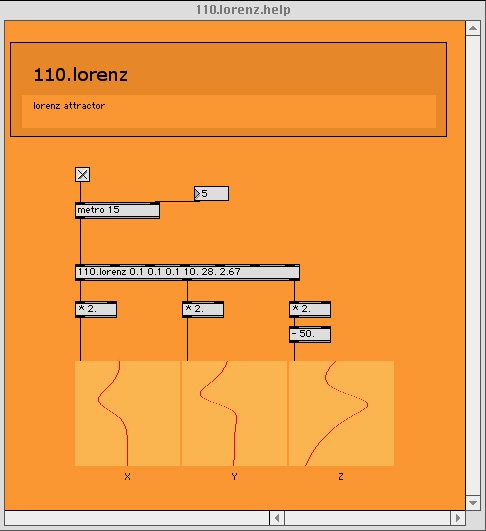
Task: Click the vertical scrollbar up arrow
Action: [x=473, y=28]
